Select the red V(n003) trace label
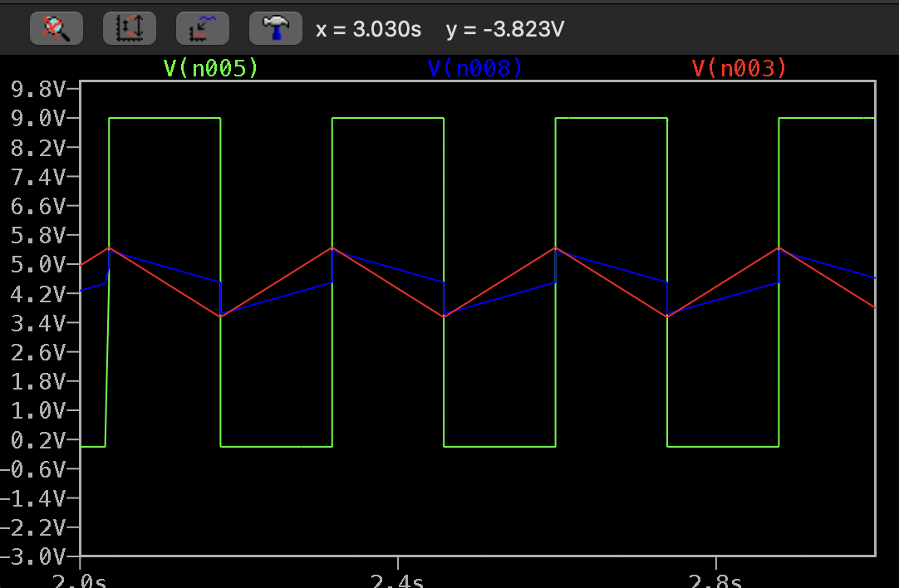This screenshot has height=588, width=899. pos(739,68)
